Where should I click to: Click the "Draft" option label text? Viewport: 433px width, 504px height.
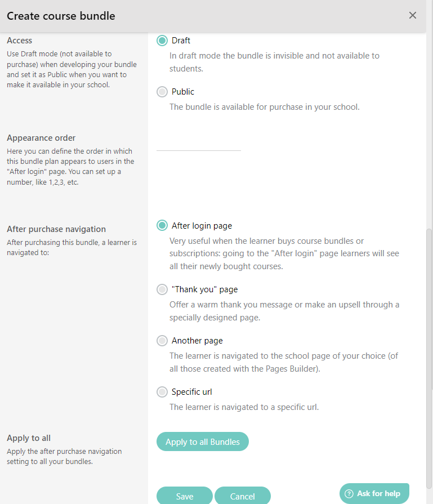point(181,40)
